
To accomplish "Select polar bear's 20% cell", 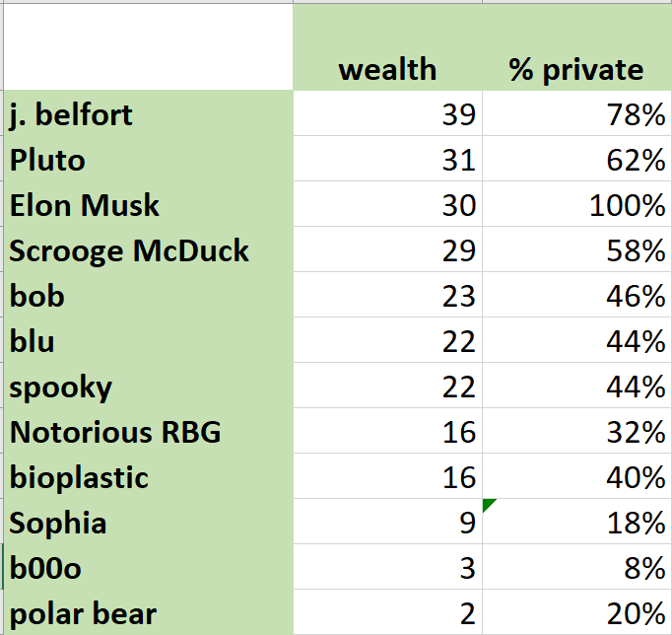I will (575, 613).
